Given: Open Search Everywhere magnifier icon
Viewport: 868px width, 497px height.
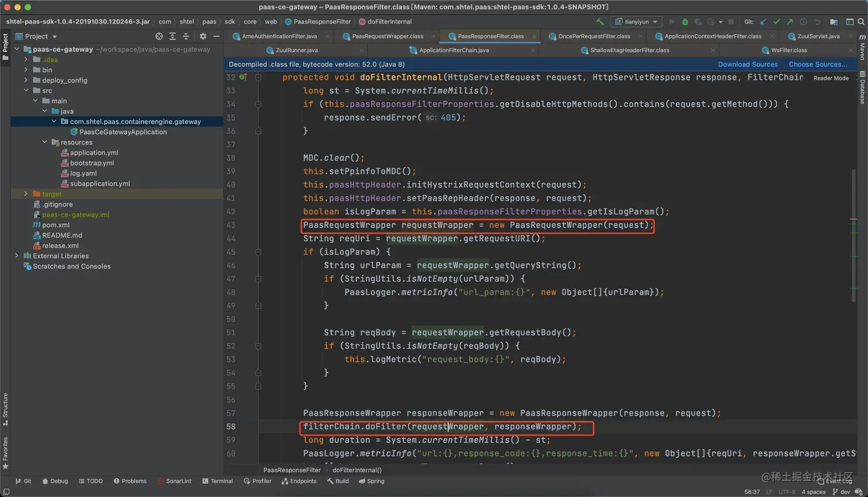Looking at the screenshot, I should tap(861, 22).
